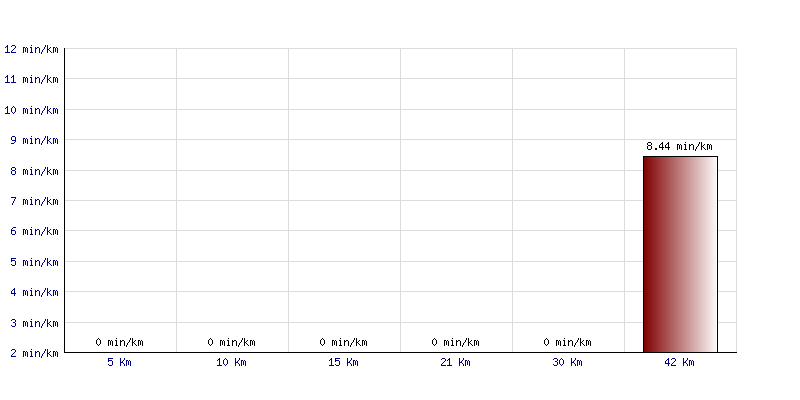Viewport: 800px width, 400px height.
Task: Click the 2 min/km y-axis label
Action: coord(35,353)
